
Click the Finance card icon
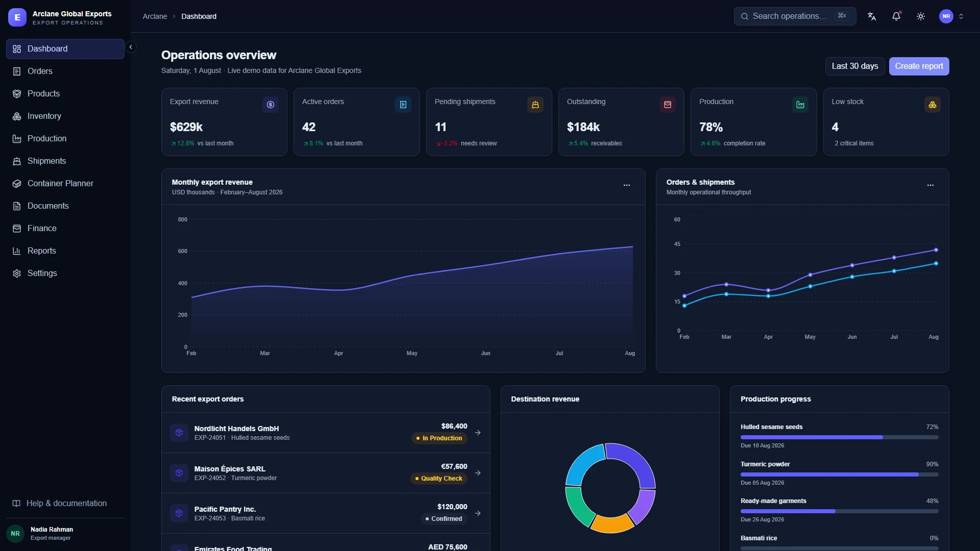tap(17, 229)
